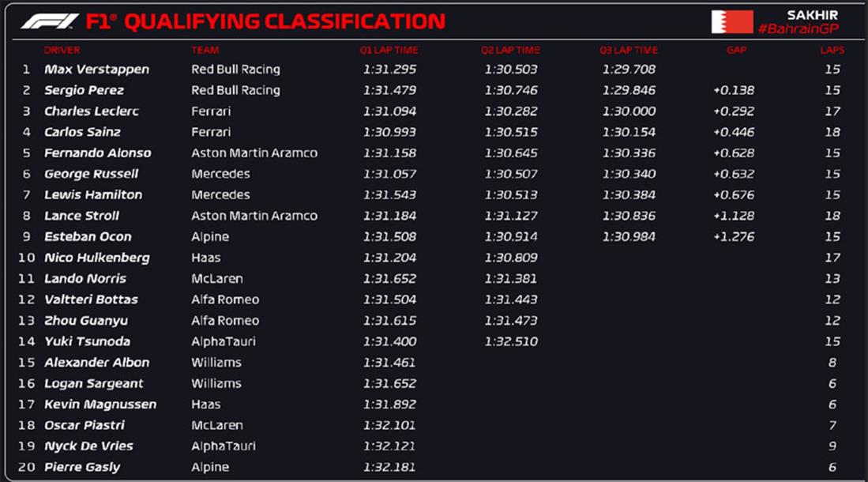Select driver Max Verstappen
868x482 pixels.
[96, 70]
